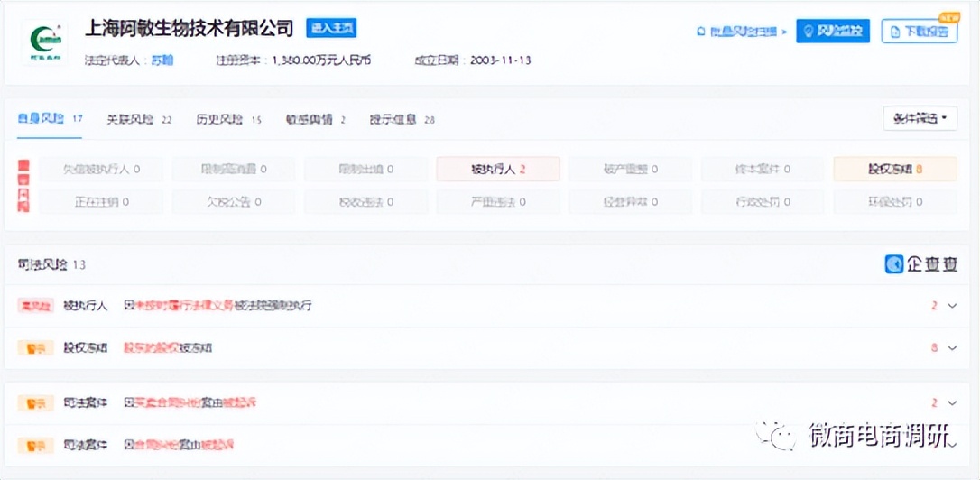Expand the 股权冻结 row chevron
Screen dimensions: 980x480
[x=952, y=347]
